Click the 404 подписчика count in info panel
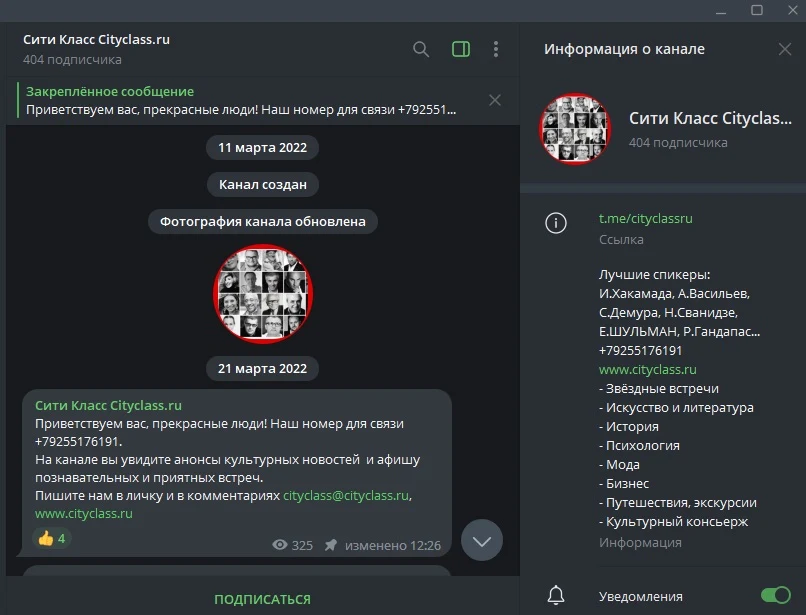Image resolution: width=806 pixels, height=615 pixels. point(678,142)
